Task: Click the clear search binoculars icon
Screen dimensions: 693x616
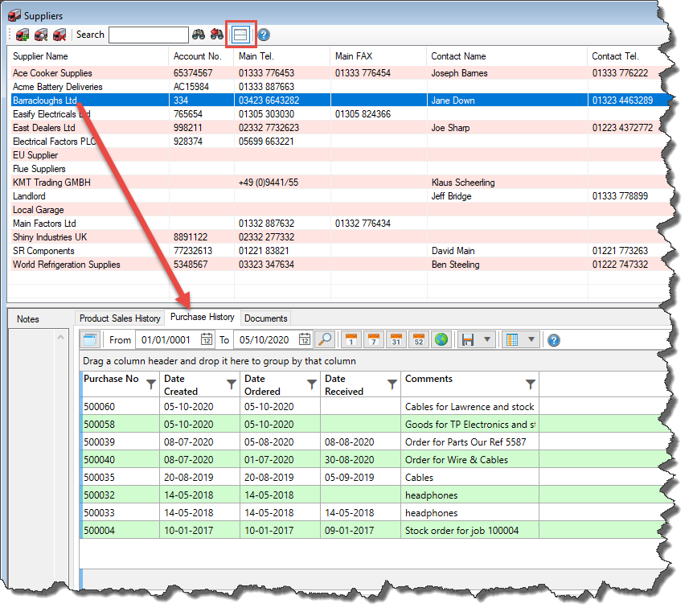Action: coord(217,35)
